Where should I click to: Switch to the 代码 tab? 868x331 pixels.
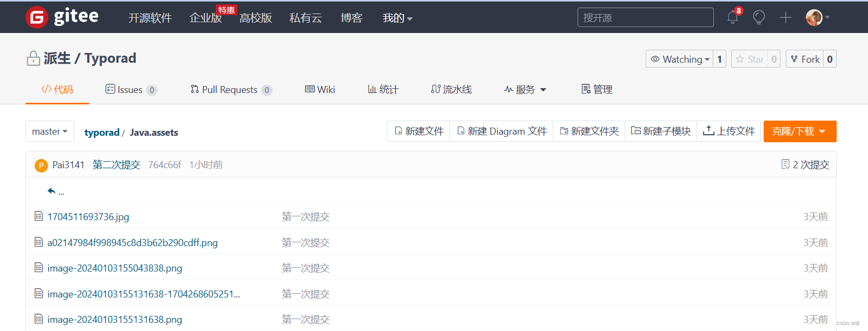[x=57, y=90]
